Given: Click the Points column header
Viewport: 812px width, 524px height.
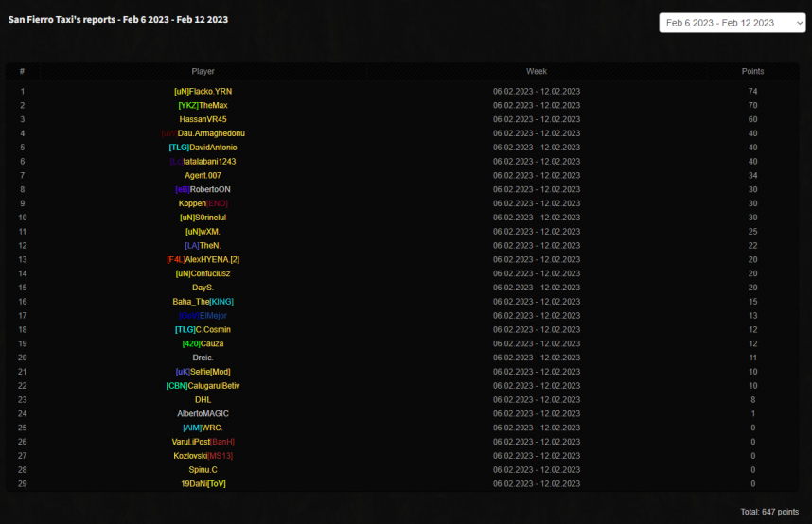Looking at the screenshot, I should click(x=752, y=71).
